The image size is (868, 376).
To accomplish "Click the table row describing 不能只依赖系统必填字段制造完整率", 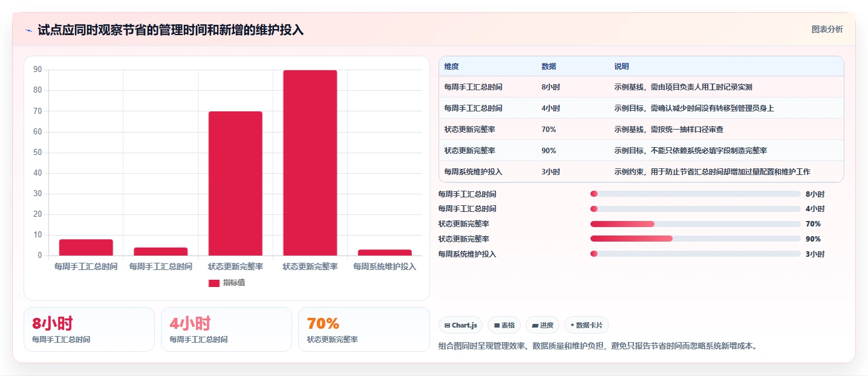I will click(x=641, y=151).
